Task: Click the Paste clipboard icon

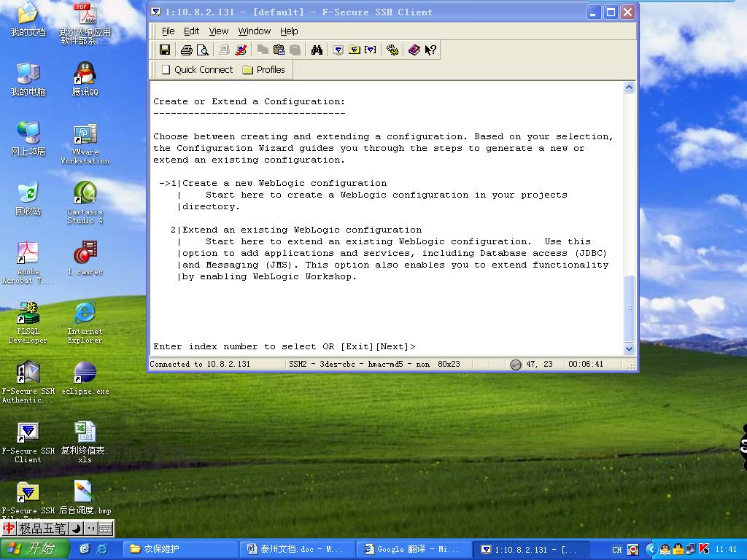Action: pos(279,50)
